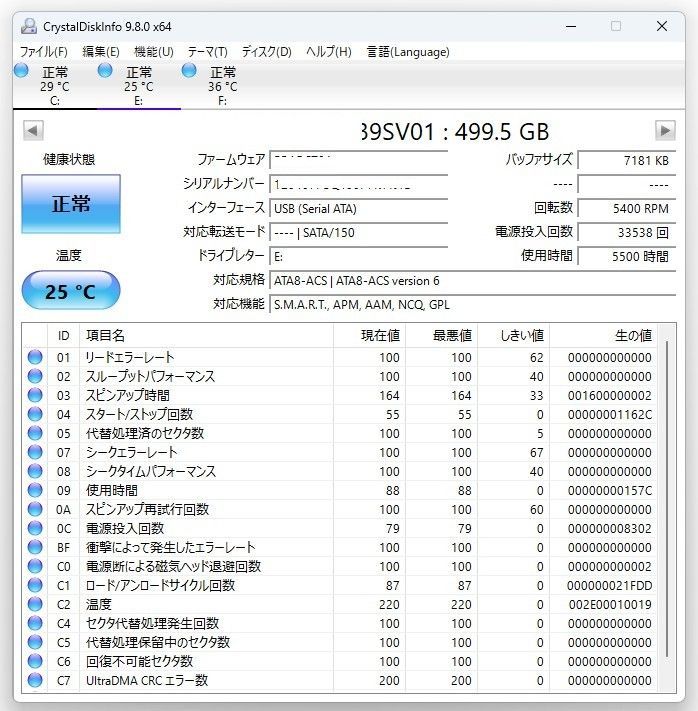Click status orb for BF 衝撃 row
Image resolution: width=698 pixels, height=711 pixels.
tap(35, 547)
